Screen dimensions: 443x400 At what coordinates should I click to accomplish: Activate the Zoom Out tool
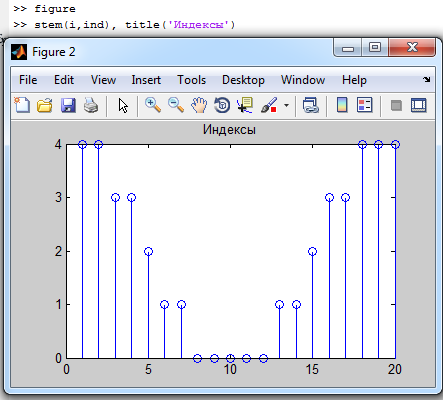176,105
